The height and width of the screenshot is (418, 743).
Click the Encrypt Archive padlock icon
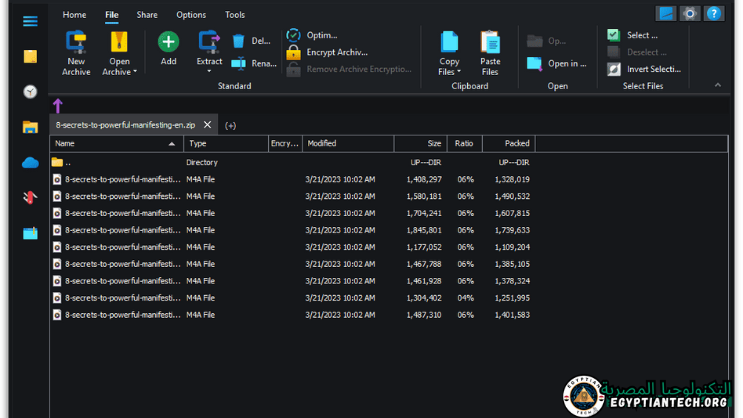[x=293, y=52]
